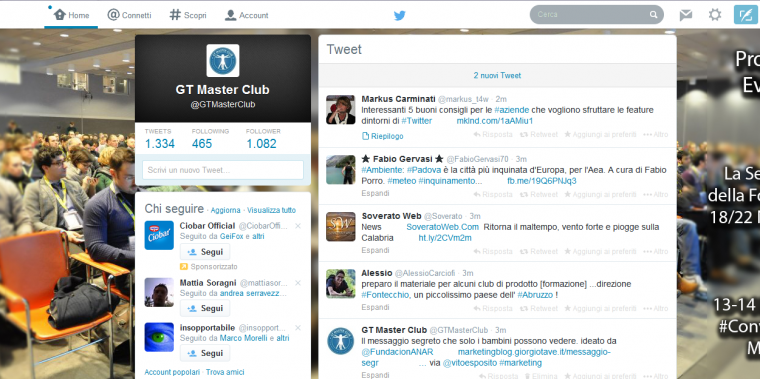Screen dimensions: 760x379
Task: Follow Ciobar Official with the Segui button
Action: (205, 252)
